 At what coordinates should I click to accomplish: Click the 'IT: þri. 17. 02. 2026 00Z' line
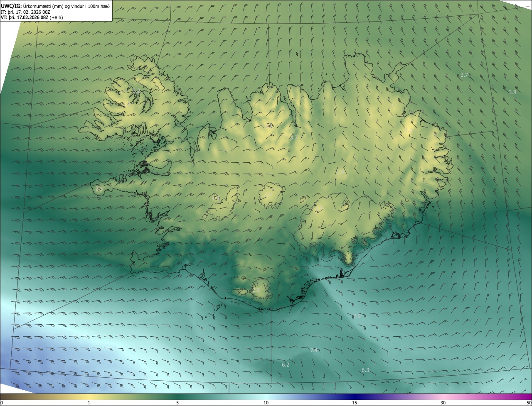pos(25,12)
